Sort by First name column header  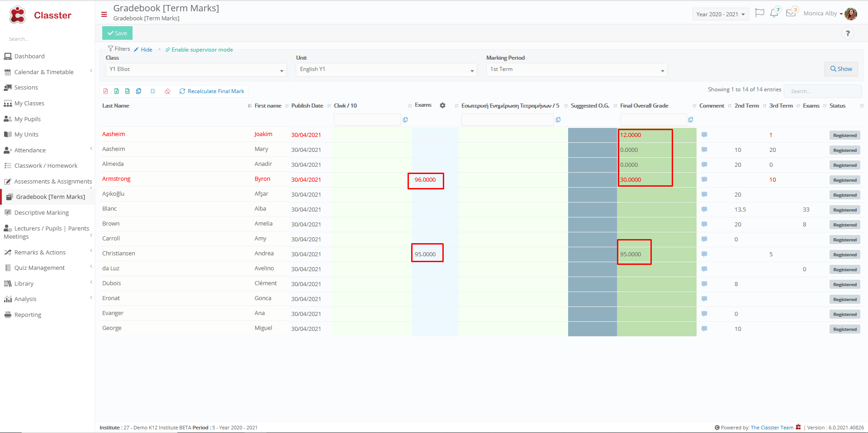click(268, 106)
